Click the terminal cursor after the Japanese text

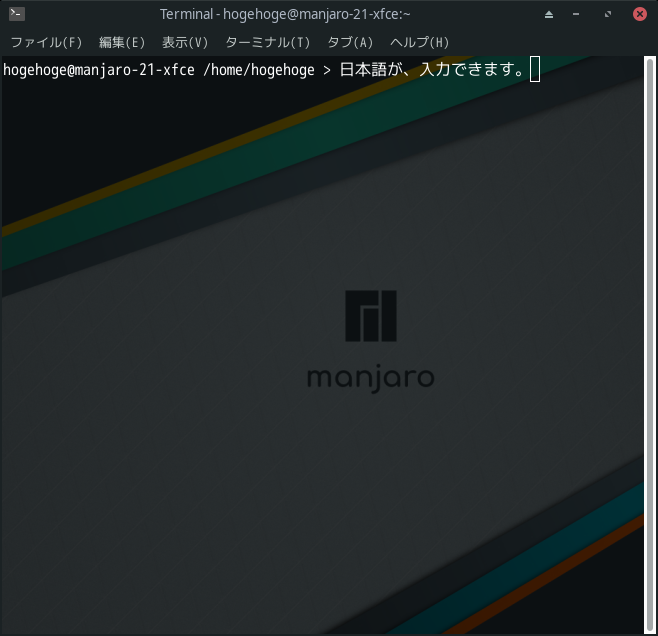535,70
